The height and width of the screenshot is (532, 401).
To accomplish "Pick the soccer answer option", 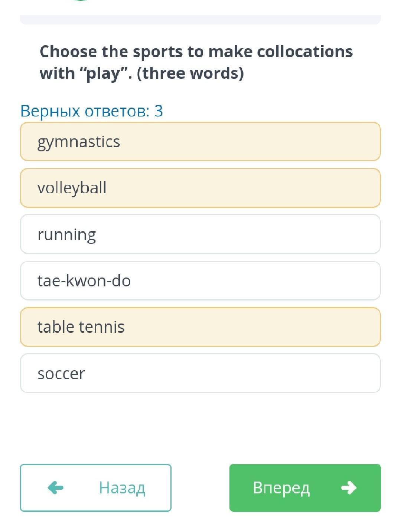I will point(200,373).
